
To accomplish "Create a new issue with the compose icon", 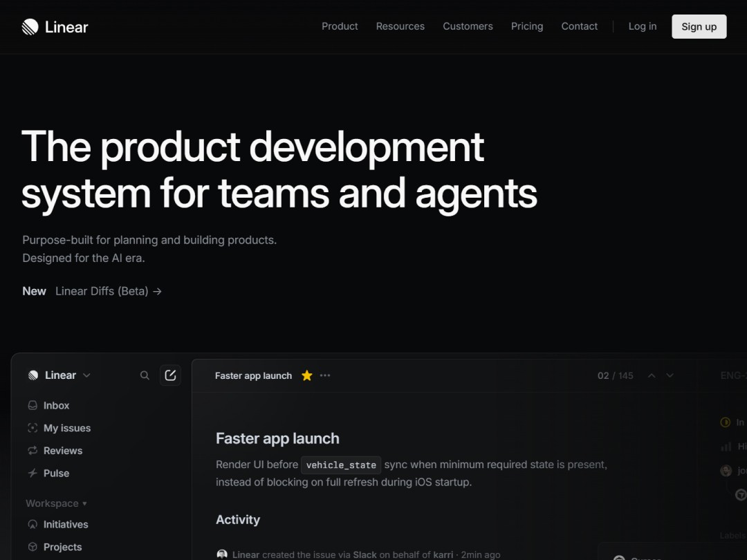I will [170, 375].
